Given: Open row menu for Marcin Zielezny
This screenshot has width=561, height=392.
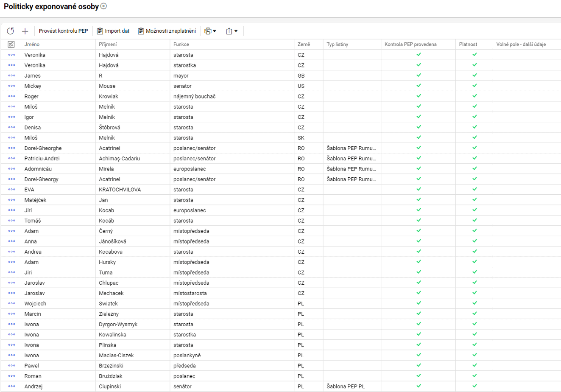Looking at the screenshot, I should 11,314.
